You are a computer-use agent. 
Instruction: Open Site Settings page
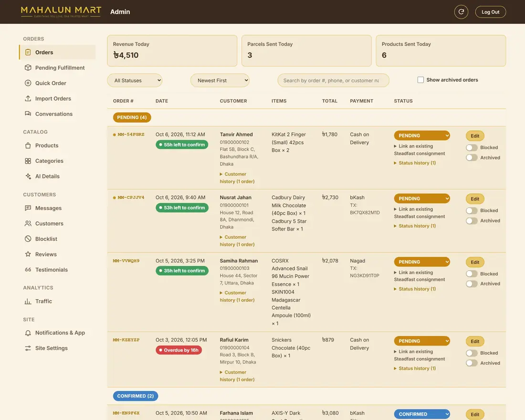pos(57,348)
